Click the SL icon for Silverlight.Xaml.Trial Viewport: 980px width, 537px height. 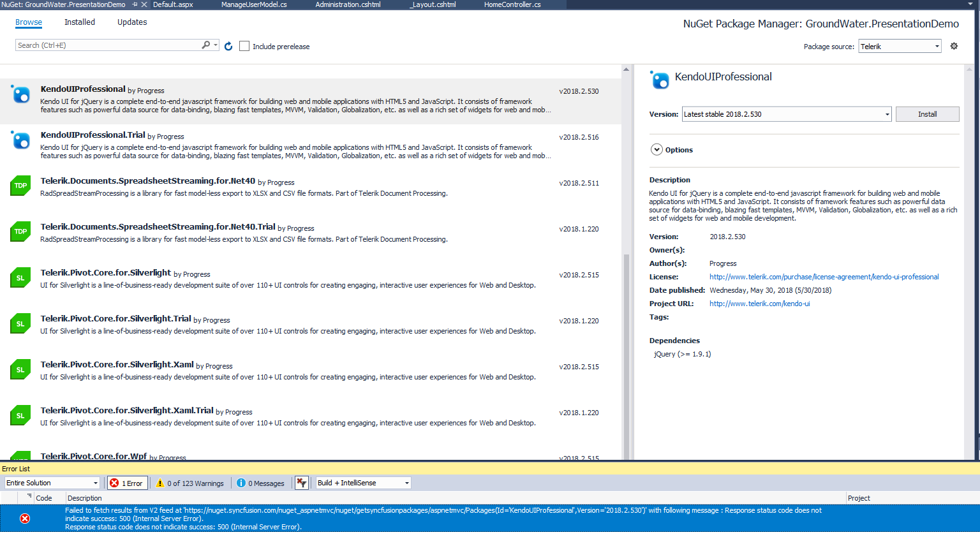pyautogui.click(x=20, y=416)
